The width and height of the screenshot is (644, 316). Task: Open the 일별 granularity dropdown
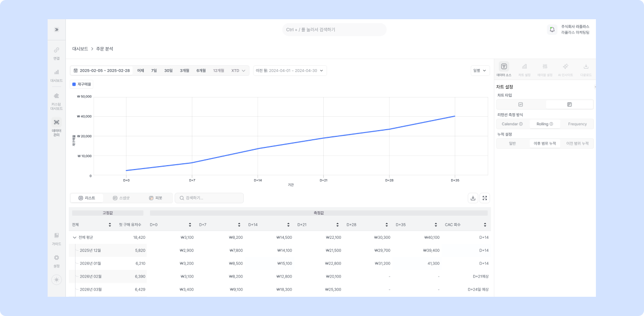480,71
